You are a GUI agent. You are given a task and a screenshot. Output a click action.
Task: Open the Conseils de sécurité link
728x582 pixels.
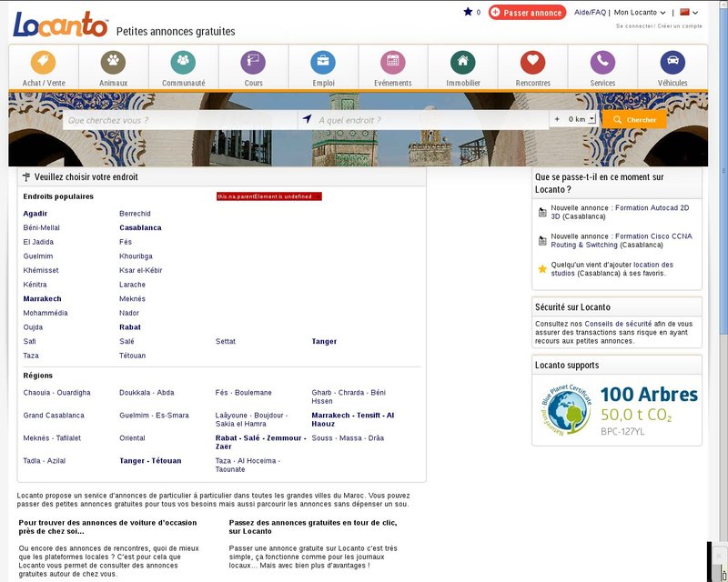click(618, 324)
